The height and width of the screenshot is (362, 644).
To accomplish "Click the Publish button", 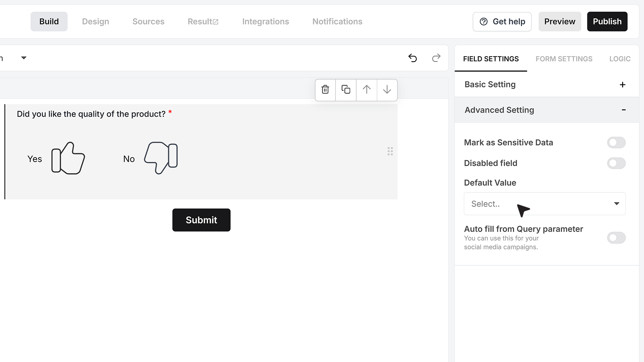I will pos(607,21).
